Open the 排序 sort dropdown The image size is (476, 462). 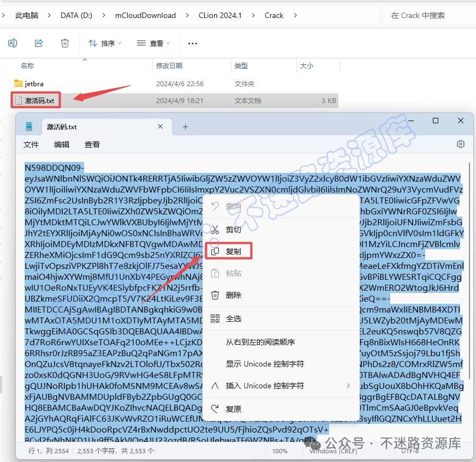105,44
